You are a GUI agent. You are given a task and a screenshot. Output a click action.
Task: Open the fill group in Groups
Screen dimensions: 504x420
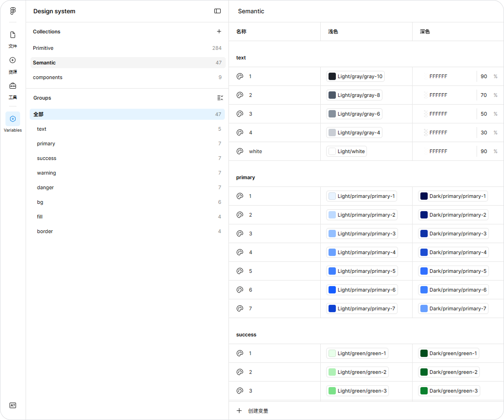pyautogui.click(x=127, y=217)
